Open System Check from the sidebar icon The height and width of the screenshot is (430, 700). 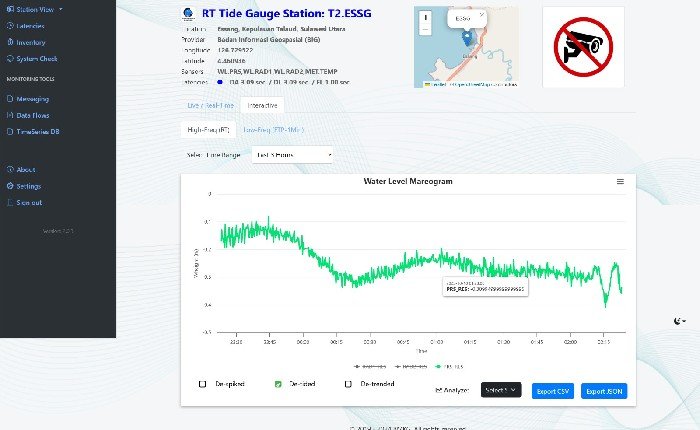point(10,59)
